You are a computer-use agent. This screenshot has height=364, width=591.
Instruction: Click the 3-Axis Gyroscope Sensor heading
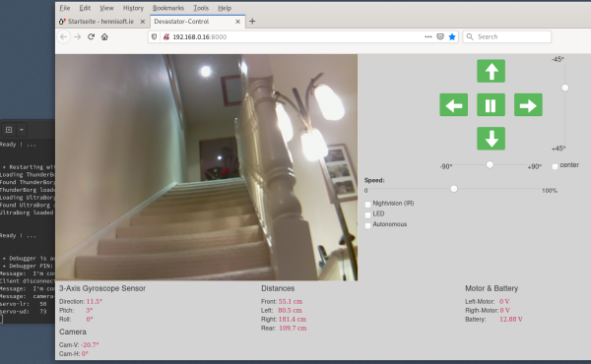[x=102, y=288]
